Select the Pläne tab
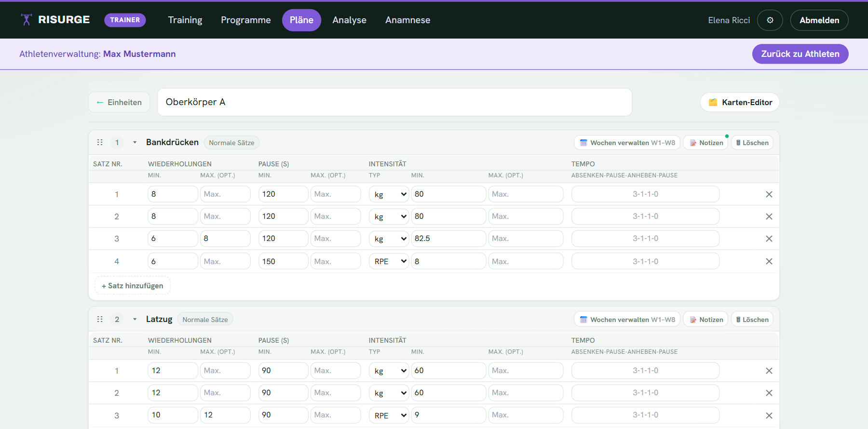Screen dimensions: 868x429 pyautogui.click(x=301, y=20)
